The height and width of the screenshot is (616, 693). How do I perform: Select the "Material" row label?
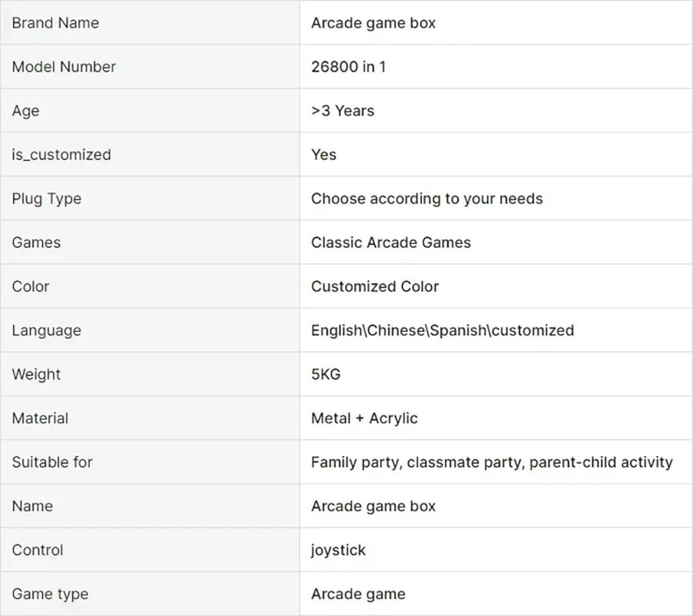[x=40, y=418]
